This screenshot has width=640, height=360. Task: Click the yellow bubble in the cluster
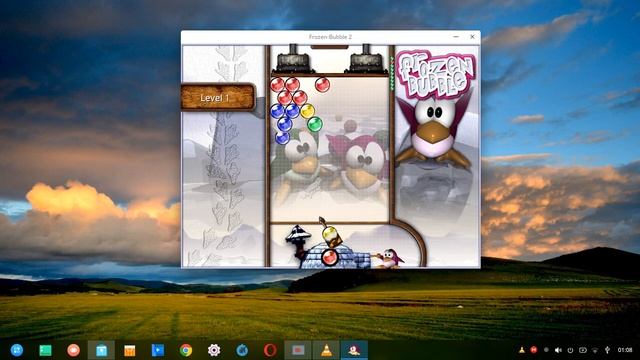click(307, 111)
